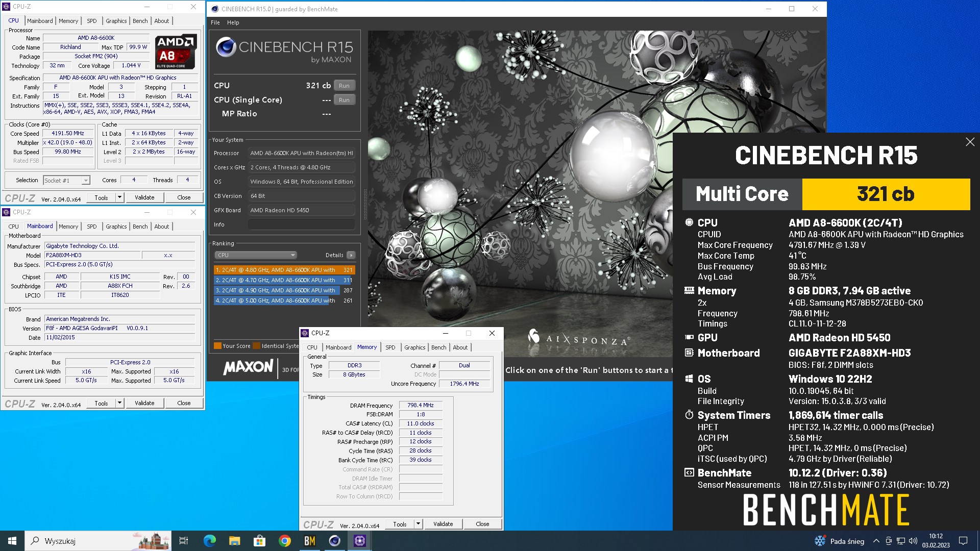Switch to CPU-Z app in taskbar
Image resolution: width=980 pixels, height=551 pixels.
(360, 541)
